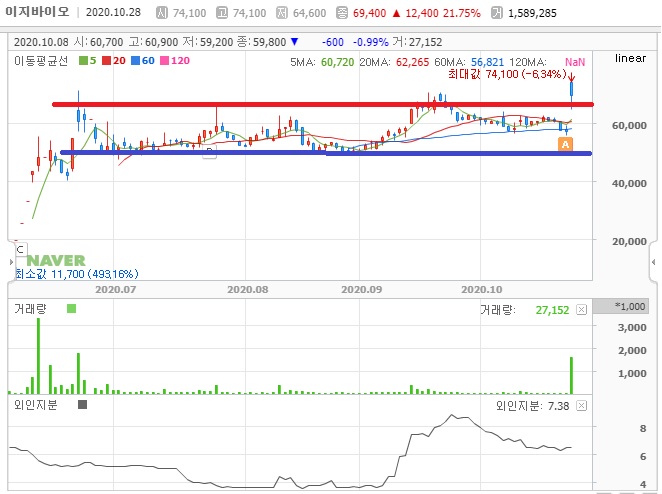Viewport: 662px width, 494px height.
Task: Click the tallest green volume bar
Action: (x=38, y=356)
